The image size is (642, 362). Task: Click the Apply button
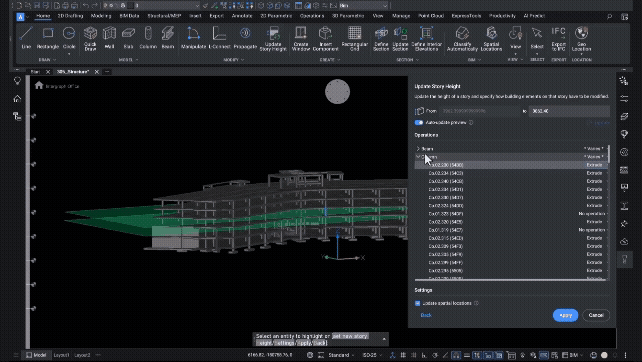(x=565, y=315)
